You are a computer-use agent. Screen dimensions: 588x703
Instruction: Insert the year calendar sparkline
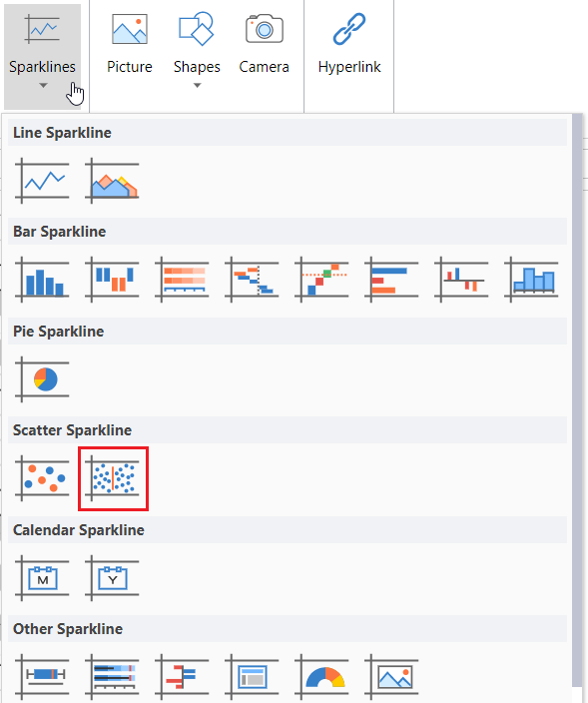[x=112, y=578]
